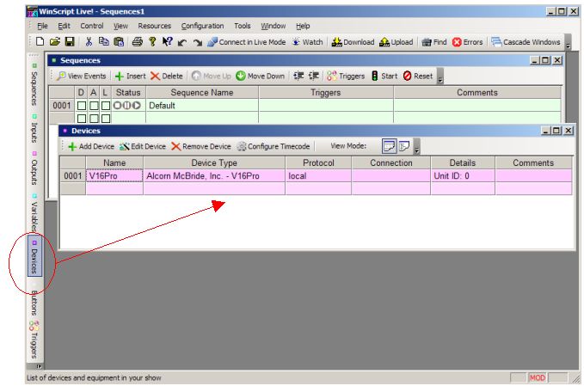Click the Alcorn McBride, Inc. - V16Pro cell
This screenshot has height=392, width=584.
[x=214, y=175]
